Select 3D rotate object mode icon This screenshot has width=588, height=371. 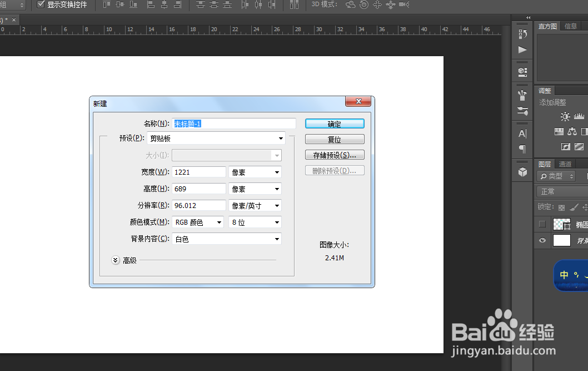click(x=350, y=4)
